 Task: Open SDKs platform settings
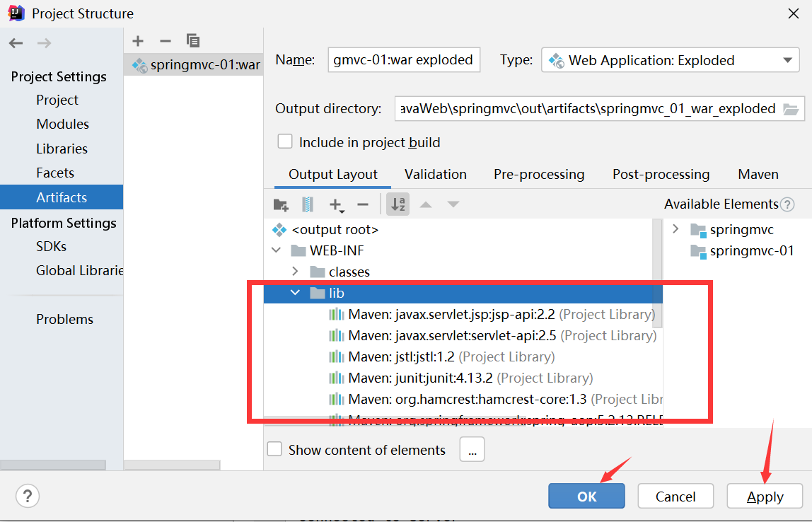point(51,246)
